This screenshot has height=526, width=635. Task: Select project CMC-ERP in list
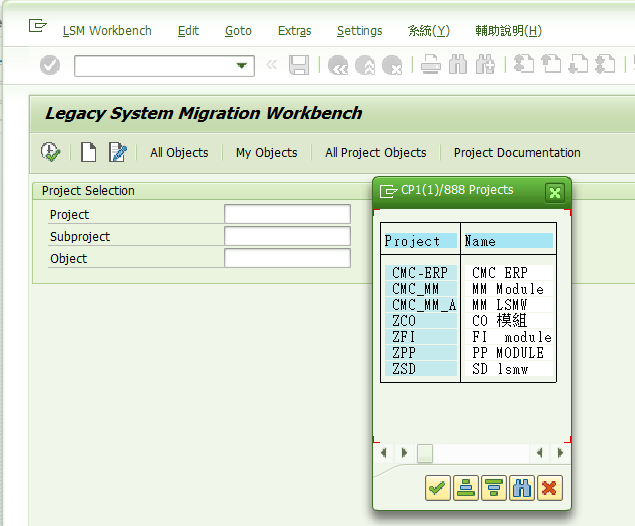coord(421,273)
